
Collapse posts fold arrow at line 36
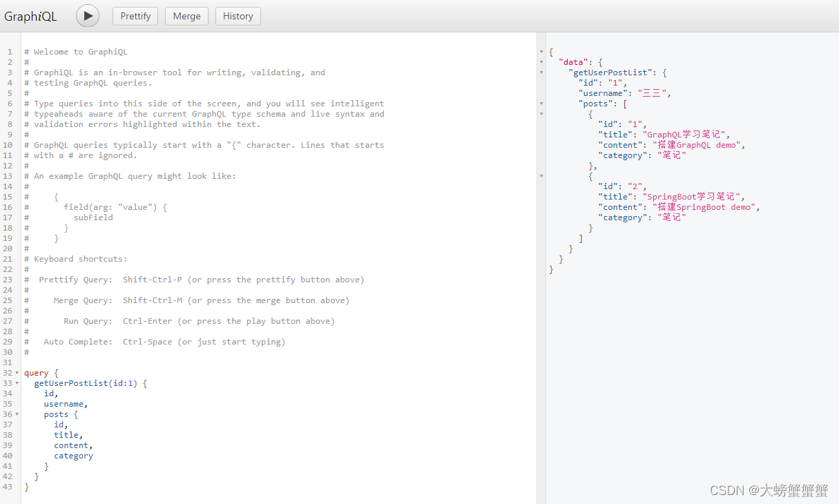[x=17, y=414]
